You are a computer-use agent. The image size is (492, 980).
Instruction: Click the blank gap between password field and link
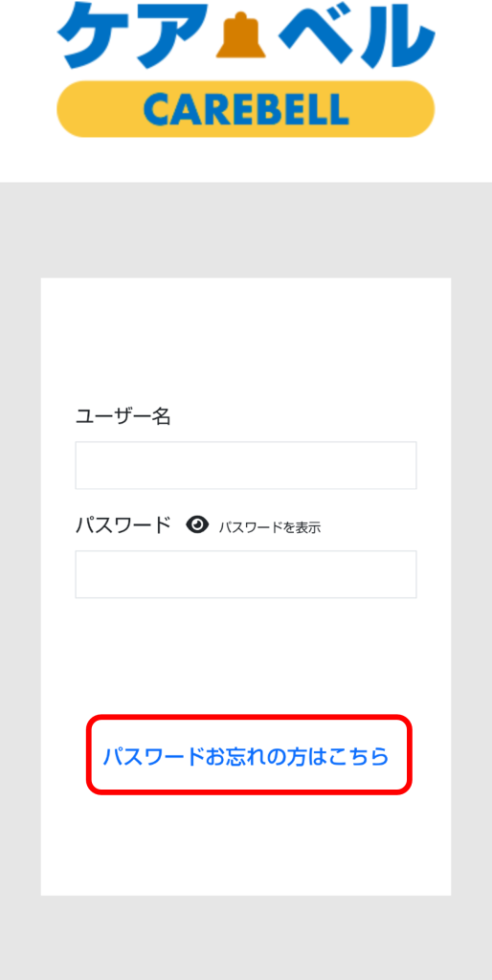click(x=246, y=655)
